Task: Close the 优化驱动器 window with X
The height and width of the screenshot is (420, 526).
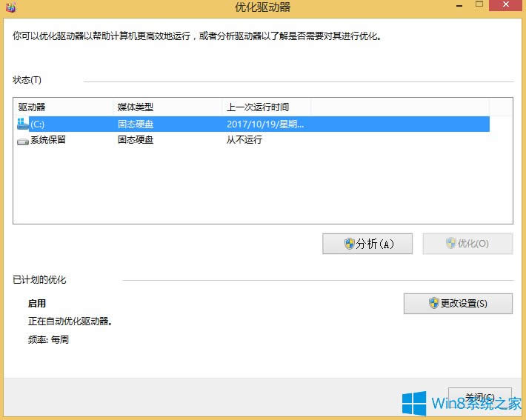Action: point(506,5)
